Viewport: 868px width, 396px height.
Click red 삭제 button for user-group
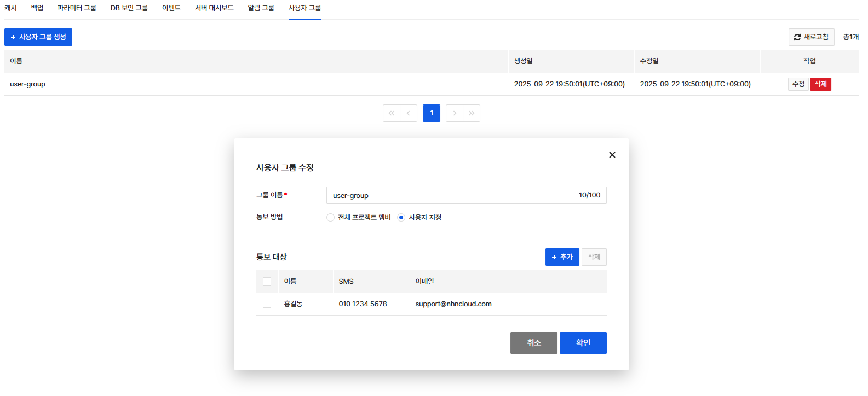point(820,84)
